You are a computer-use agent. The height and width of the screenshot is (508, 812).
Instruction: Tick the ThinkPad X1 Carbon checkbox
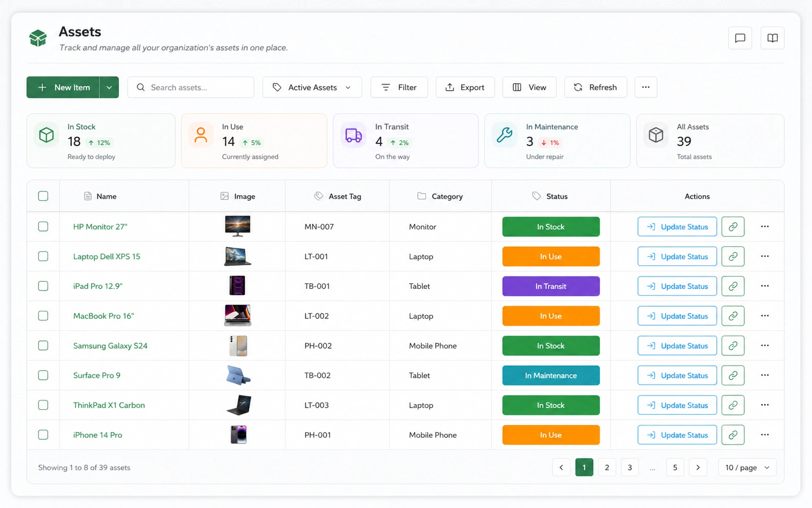pyautogui.click(x=43, y=405)
